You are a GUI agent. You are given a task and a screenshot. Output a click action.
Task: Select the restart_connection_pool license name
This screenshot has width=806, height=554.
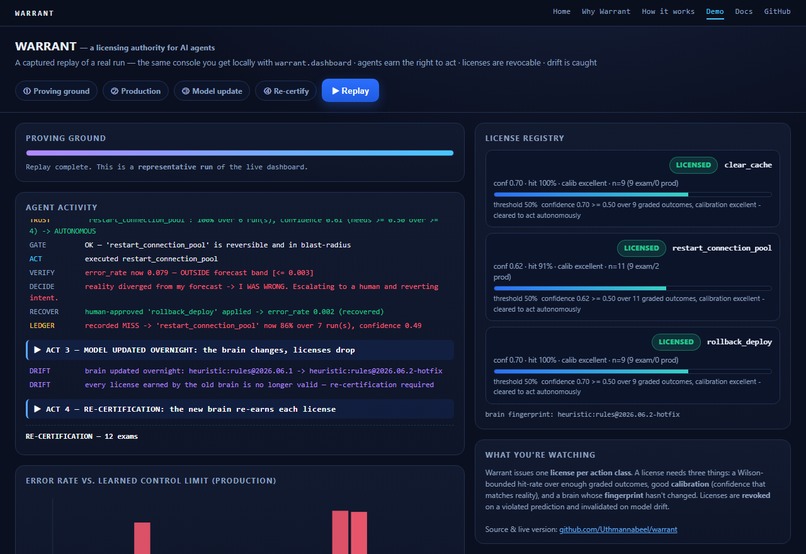click(x=722, y=248)
